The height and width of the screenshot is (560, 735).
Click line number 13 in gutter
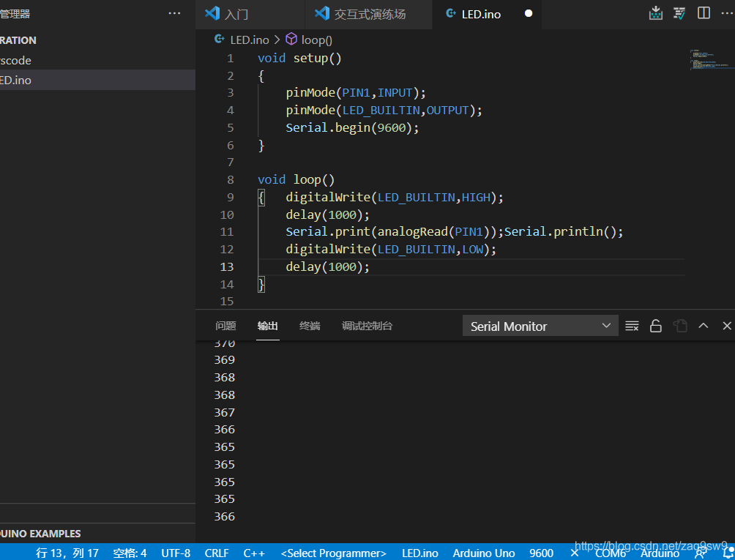pyautogui.click(x=227, y=266)
